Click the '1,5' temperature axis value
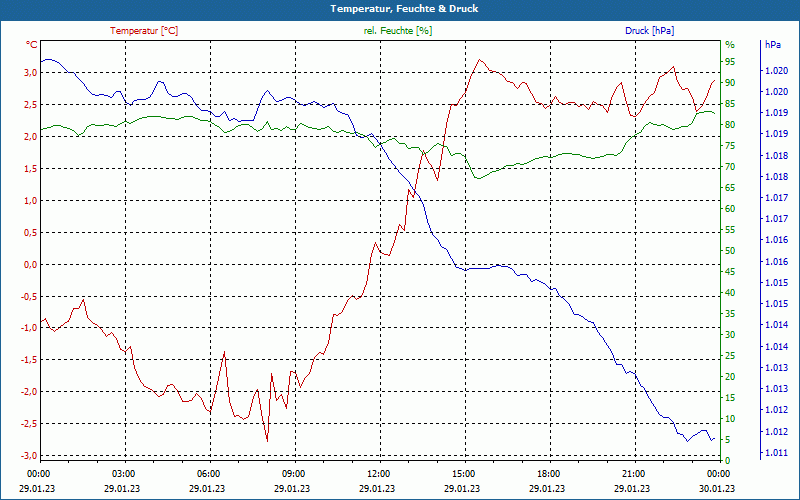The width and height of the screenshot is (800, 500). coord(31,168)
